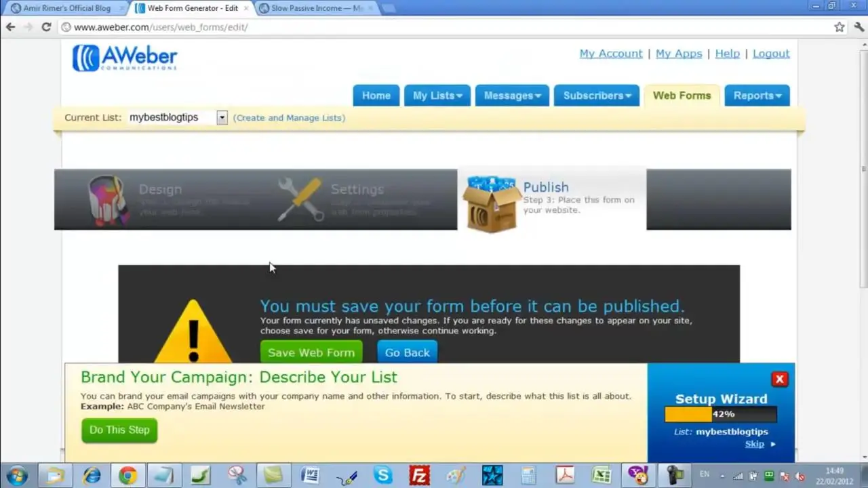Click the Design paint bucket step icon
Image resolution: width=868 pixels, height=488 pixels.
pos(108,200)
